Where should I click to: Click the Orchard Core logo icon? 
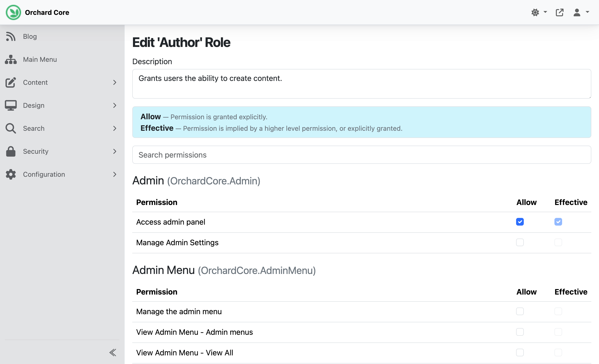pyautogui.click(x=13, y=12)
